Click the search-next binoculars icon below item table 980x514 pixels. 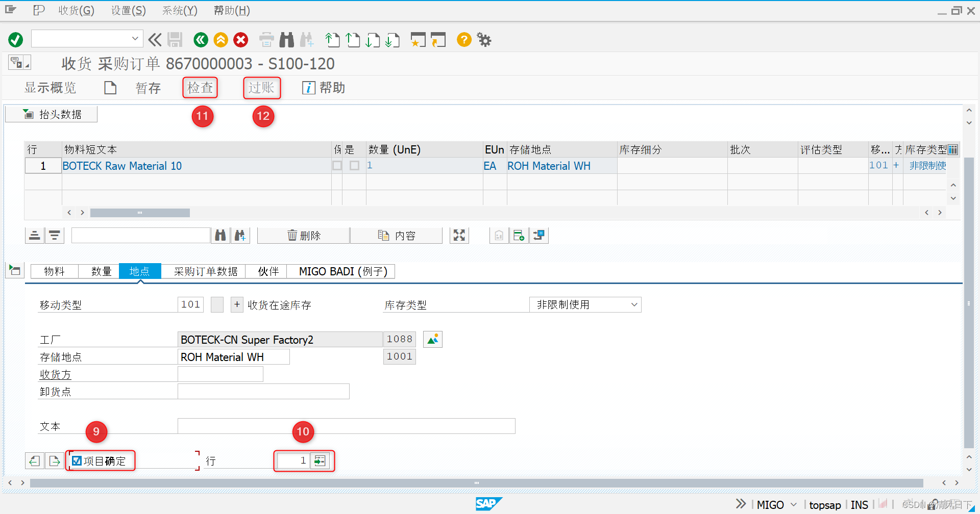click(x=240, y=235)
